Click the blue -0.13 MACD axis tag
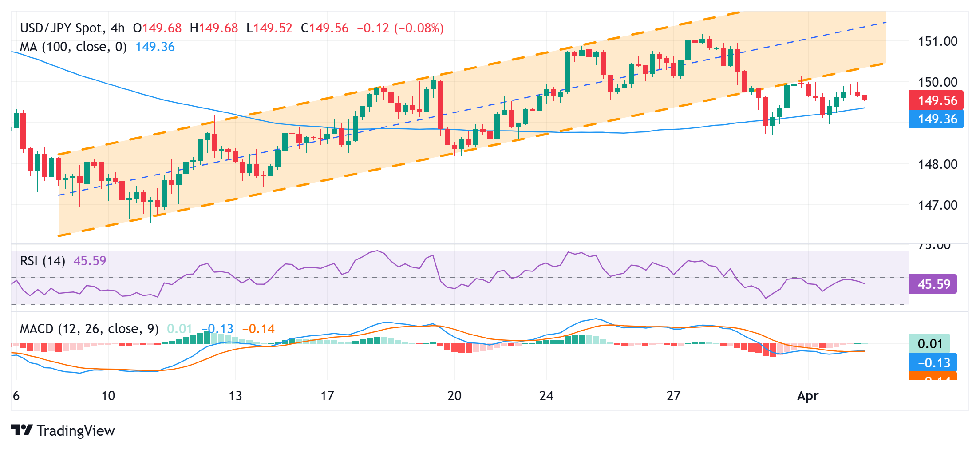The width and height of the screenshot is (980, 450). click(x=933, y=362)
